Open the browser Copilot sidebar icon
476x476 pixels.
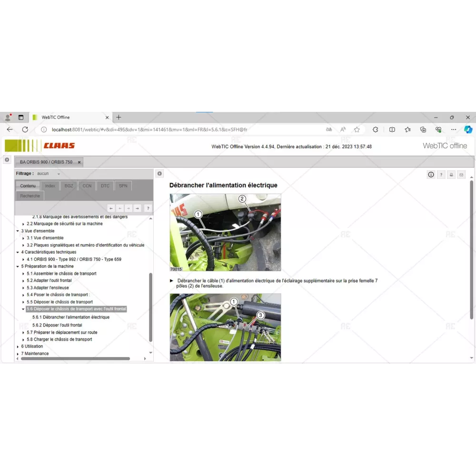pos(467,129)
